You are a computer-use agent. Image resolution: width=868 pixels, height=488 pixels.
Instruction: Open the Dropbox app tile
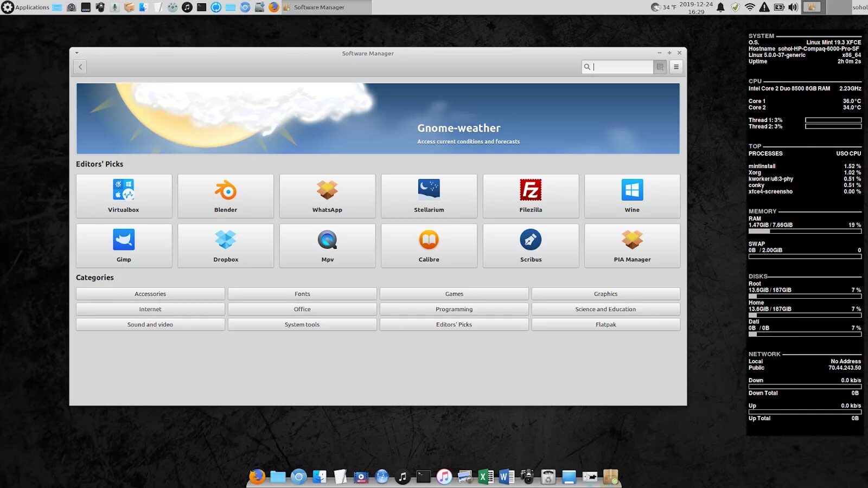(226, 246)
